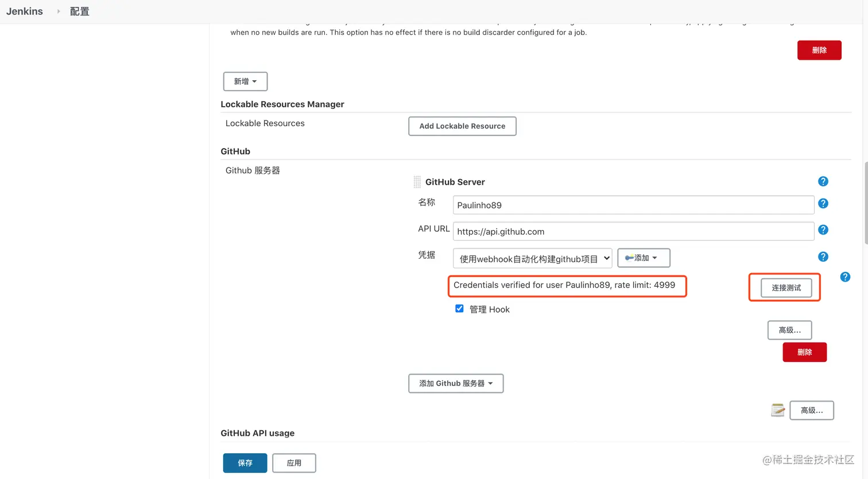This screenshot has width=868, height=479.
Task: Expand the 添加 Github 服务器 dropdown
Action: click(456, 383)
